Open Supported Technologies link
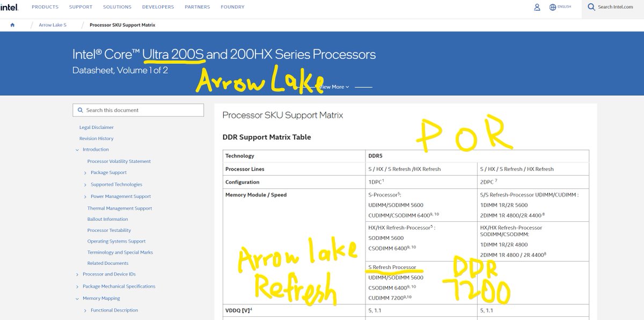The height and width of the screenshot is (320, 644). pos(116,185)
